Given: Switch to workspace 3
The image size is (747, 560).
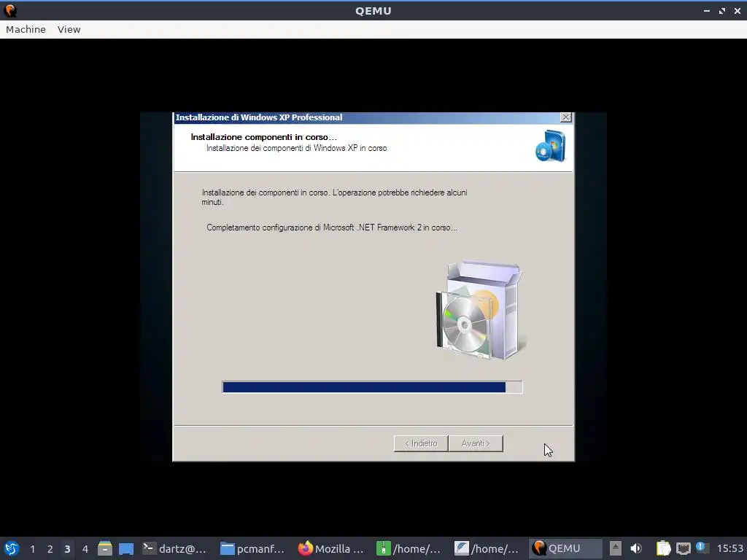Looking at the screenshot, I should coord(67,549).
